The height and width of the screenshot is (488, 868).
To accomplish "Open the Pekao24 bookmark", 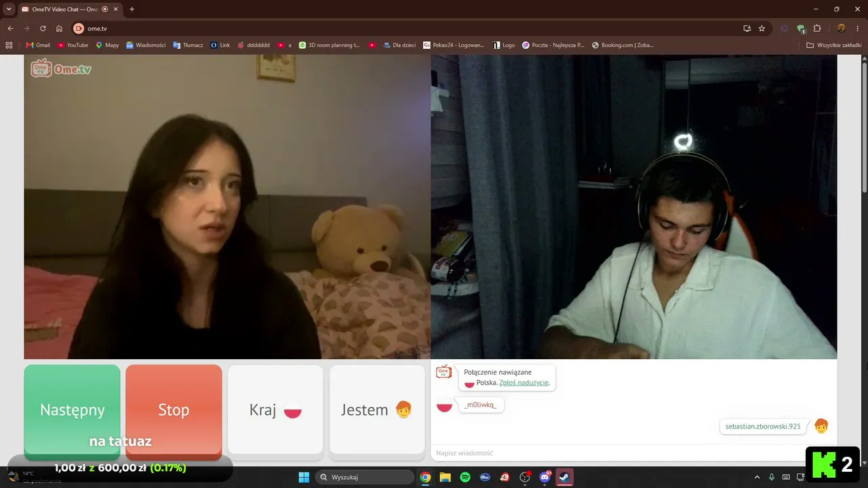I will [454, 45].
